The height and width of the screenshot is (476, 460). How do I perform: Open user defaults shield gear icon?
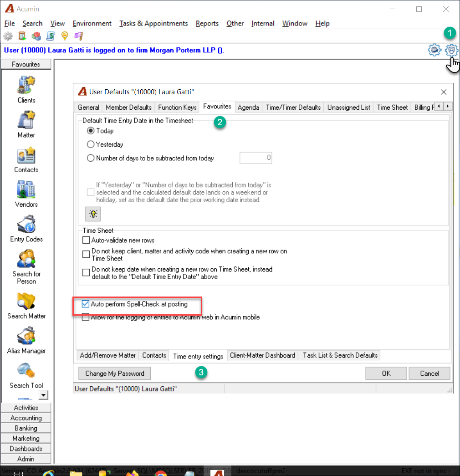451,50
